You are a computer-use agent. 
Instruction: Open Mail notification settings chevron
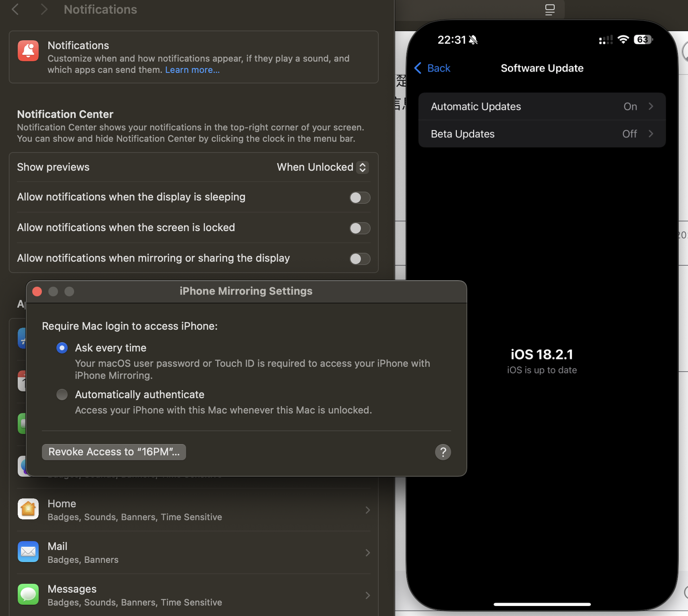click(x=367, y=553)
